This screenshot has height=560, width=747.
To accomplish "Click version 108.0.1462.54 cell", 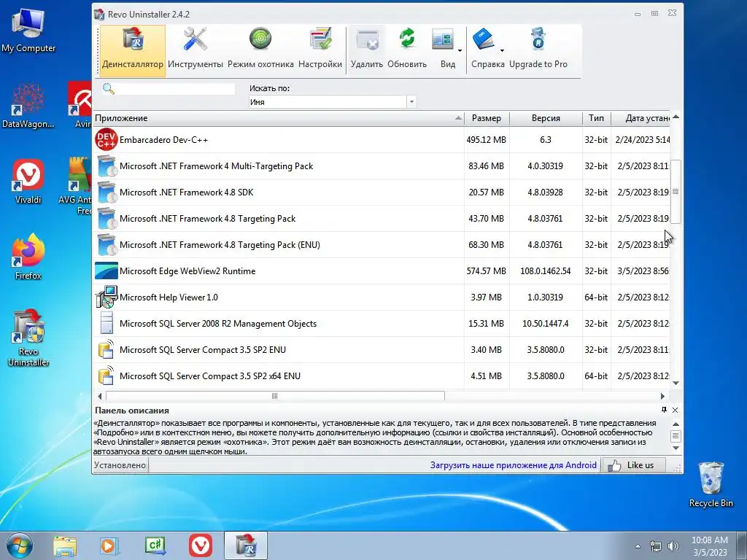I will point(546,271).
